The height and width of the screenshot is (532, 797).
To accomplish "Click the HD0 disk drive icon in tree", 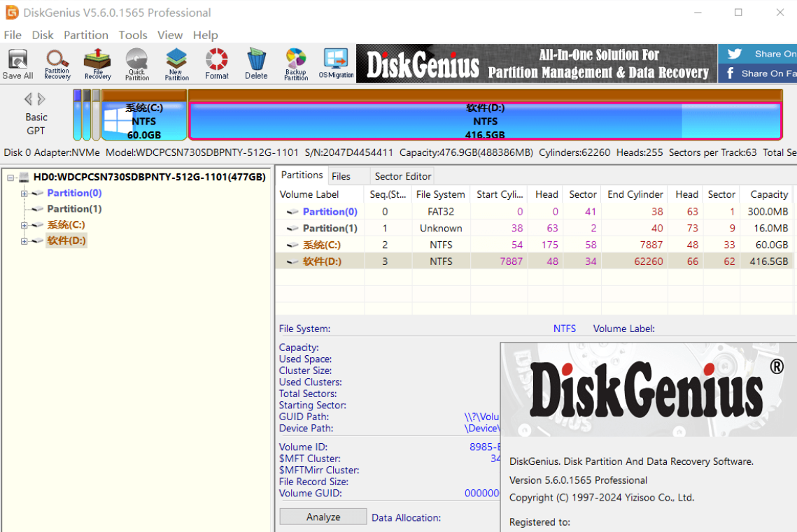I will pos(24,177).
